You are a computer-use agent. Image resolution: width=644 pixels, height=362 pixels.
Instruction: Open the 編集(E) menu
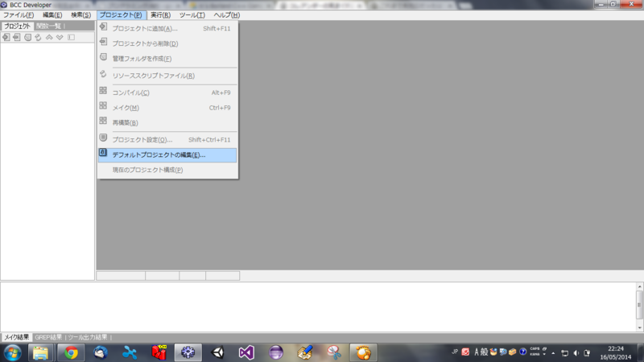point(52,15)
